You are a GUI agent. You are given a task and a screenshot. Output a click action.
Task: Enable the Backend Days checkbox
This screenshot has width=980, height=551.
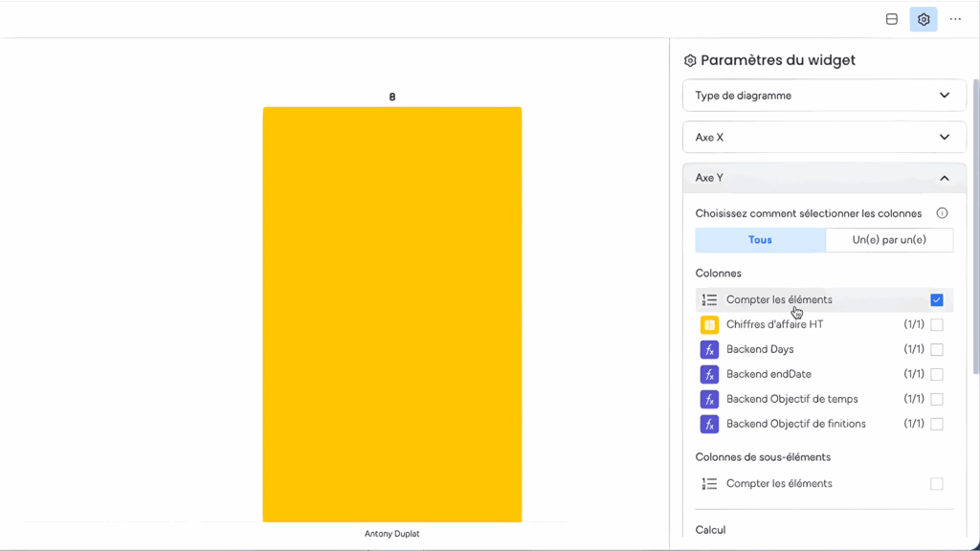(936, 350)
